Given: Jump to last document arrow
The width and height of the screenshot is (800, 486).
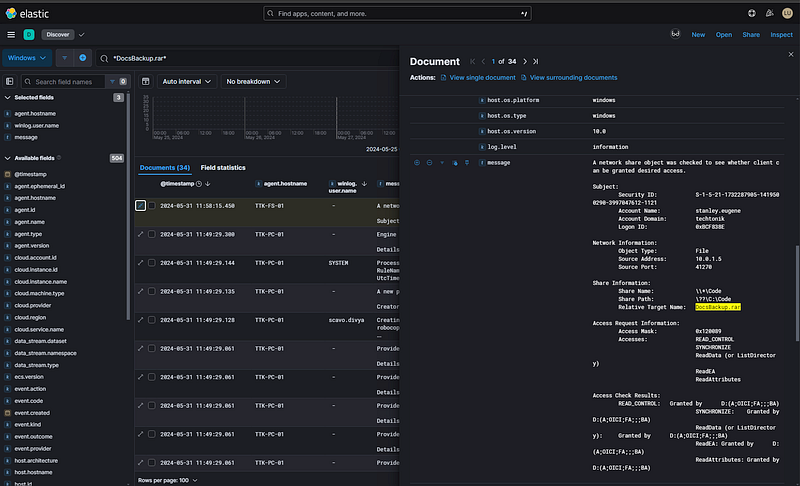Looking at the screenshot, I should click(x=536, y=62).
